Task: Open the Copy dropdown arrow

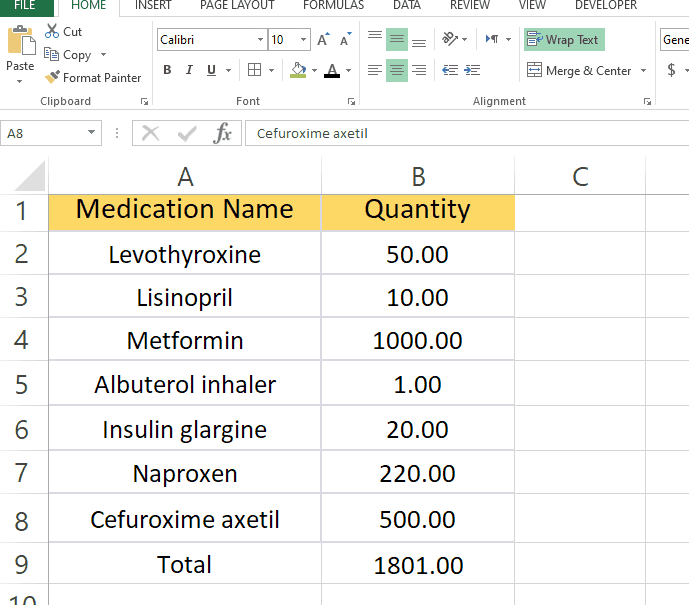Action: tap(104, 54)
